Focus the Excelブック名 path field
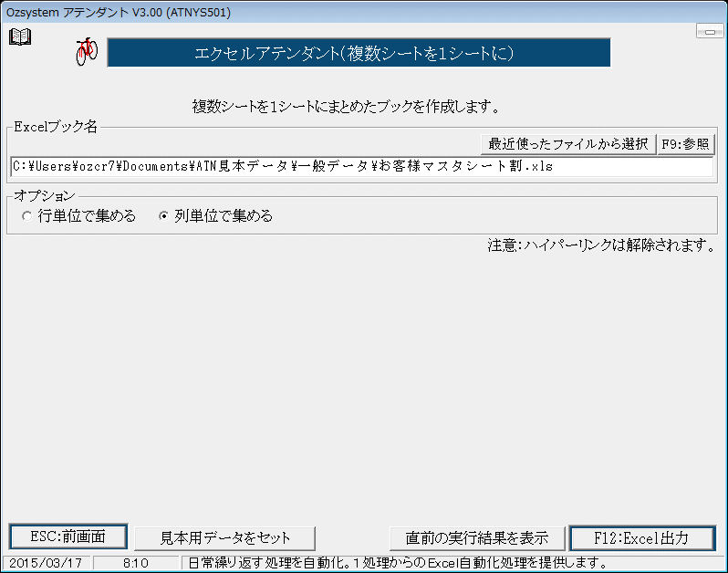 pyautogui.click(x=361, y=167)
